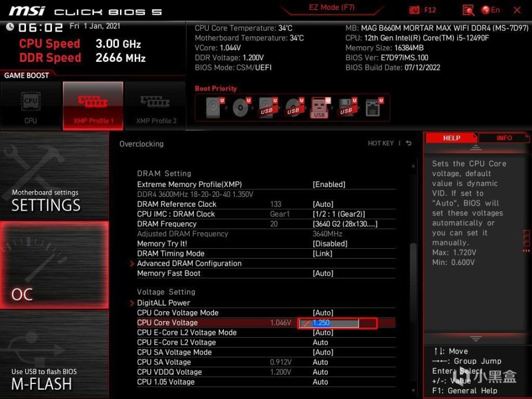This screenshot has width=532, height=399.
Task: Select the optical disc boot priority device
Action: 241,107
